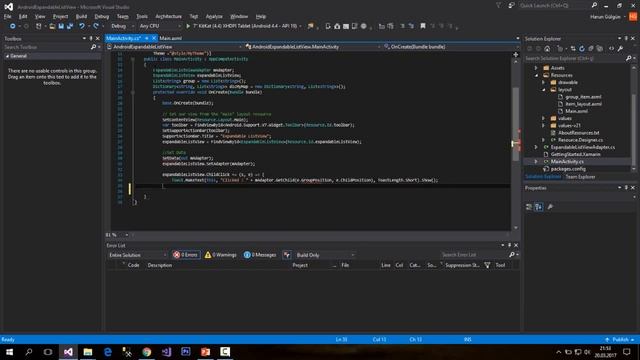This screenshot has height=360, width=640.
Task: Expand the Assets folder in Solution Explorer
Action: coord(536,68)
